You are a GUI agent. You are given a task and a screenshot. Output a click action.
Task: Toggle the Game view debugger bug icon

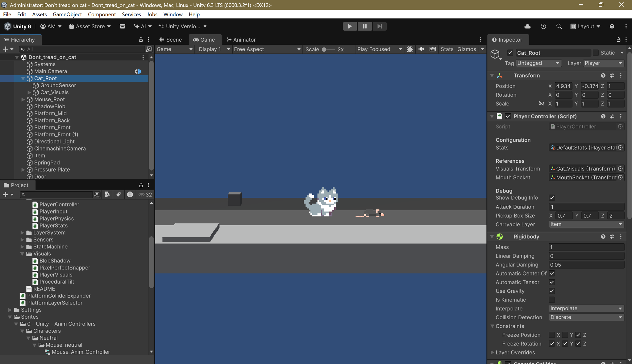pyautogui.click(x=410, y=49)
